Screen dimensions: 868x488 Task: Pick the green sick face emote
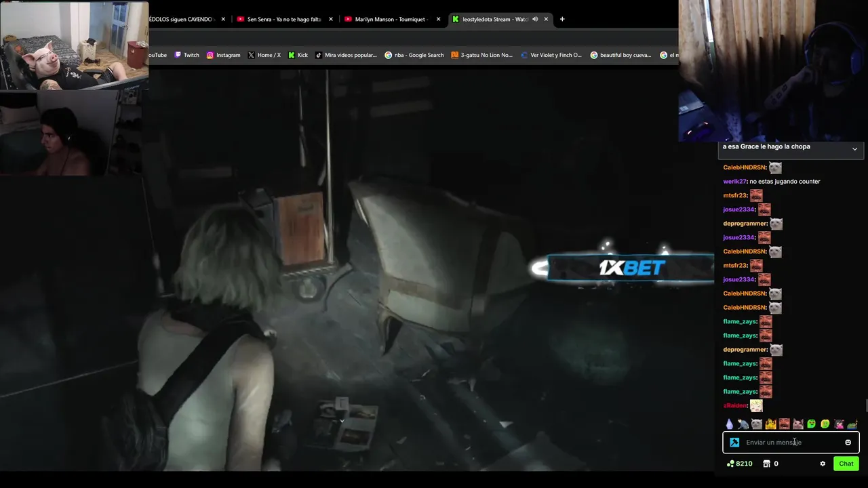click(811, 424)
